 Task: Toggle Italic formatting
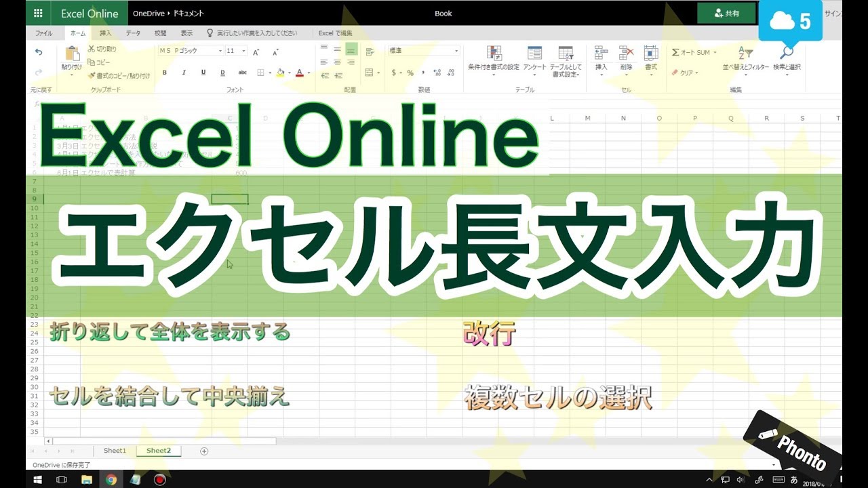(x=183, y=73)
